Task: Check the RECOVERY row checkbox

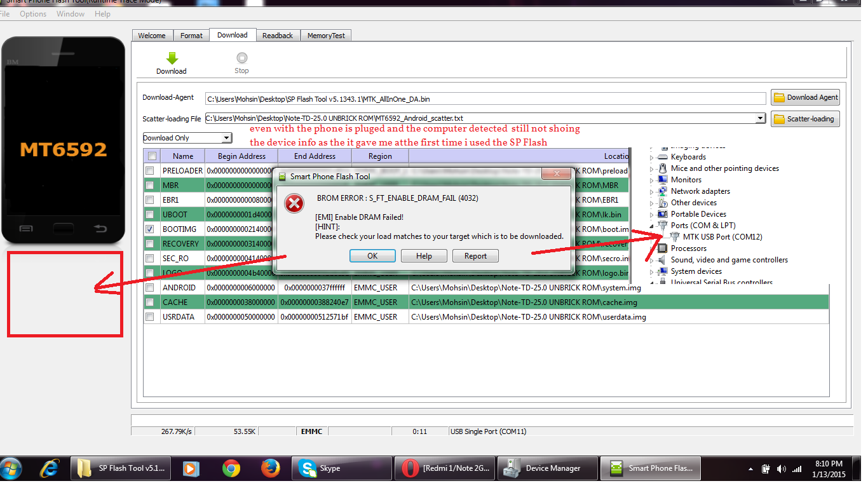Action: [x=149, y=244]
